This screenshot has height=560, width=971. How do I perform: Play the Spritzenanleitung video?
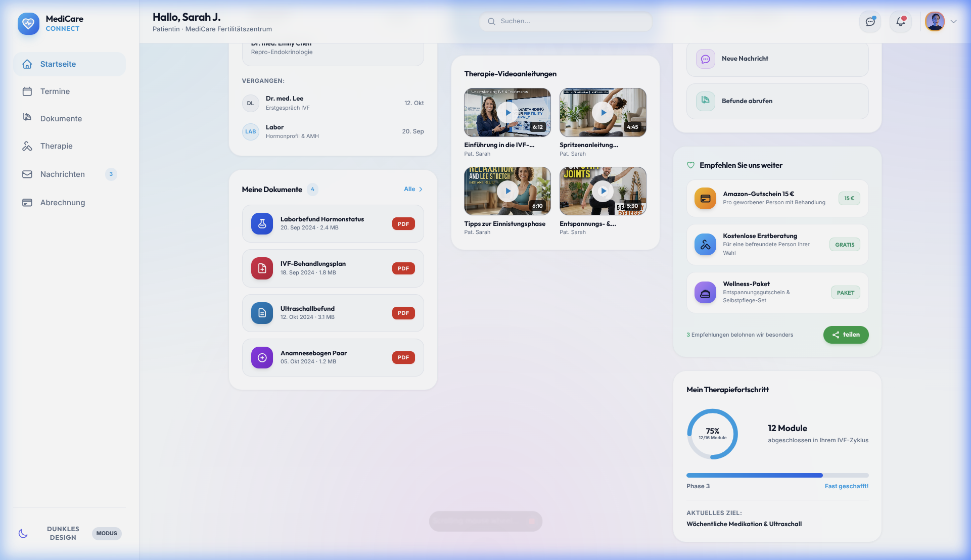click(x=603, y=112)
